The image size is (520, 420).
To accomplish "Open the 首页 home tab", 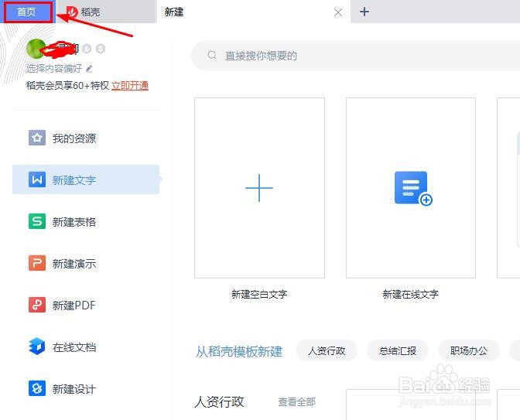I will tap(28, 12).
